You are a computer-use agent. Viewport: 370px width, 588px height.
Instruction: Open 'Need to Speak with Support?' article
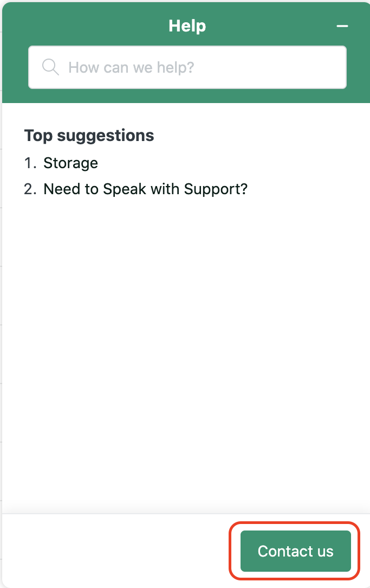(x=145, y=189)
